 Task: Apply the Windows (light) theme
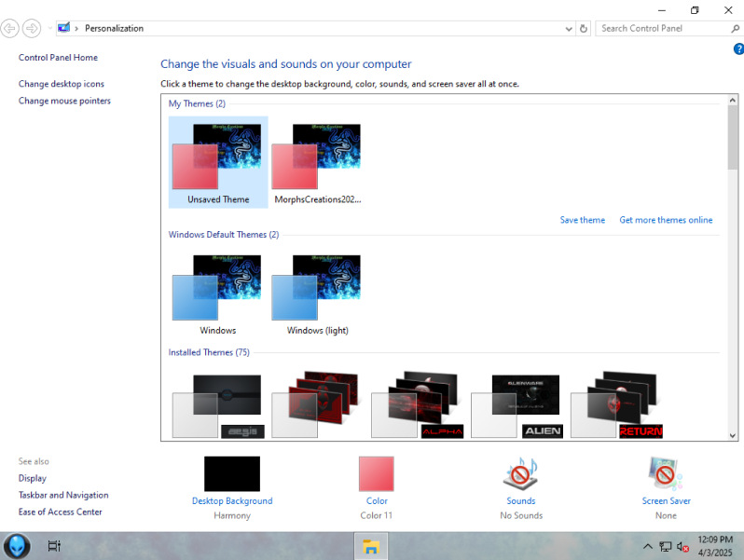pos(317,294)
